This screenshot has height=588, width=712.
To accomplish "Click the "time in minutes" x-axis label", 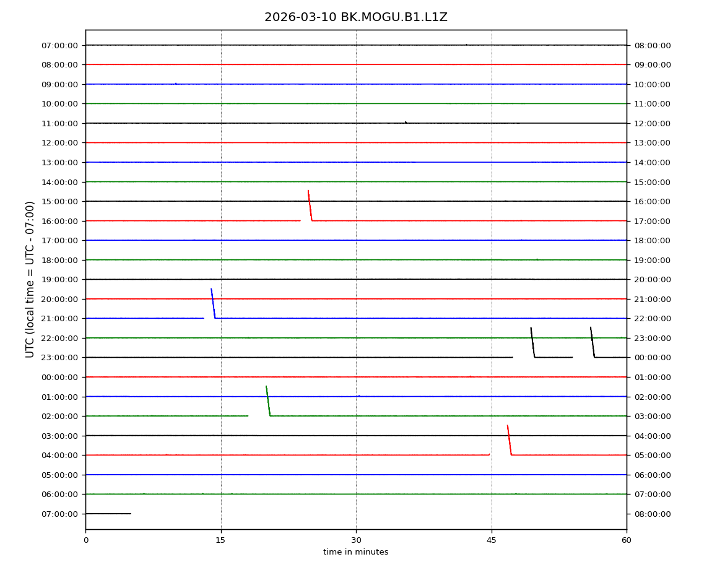I will [355, 552].
